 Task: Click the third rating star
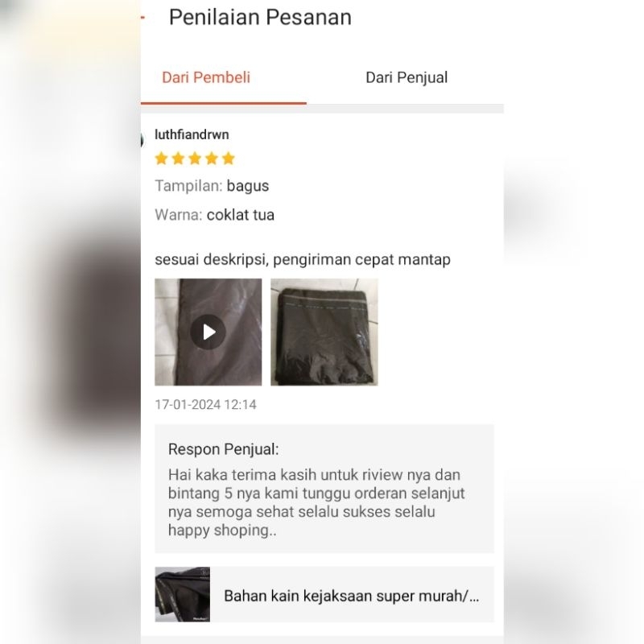tap(195, 158)
